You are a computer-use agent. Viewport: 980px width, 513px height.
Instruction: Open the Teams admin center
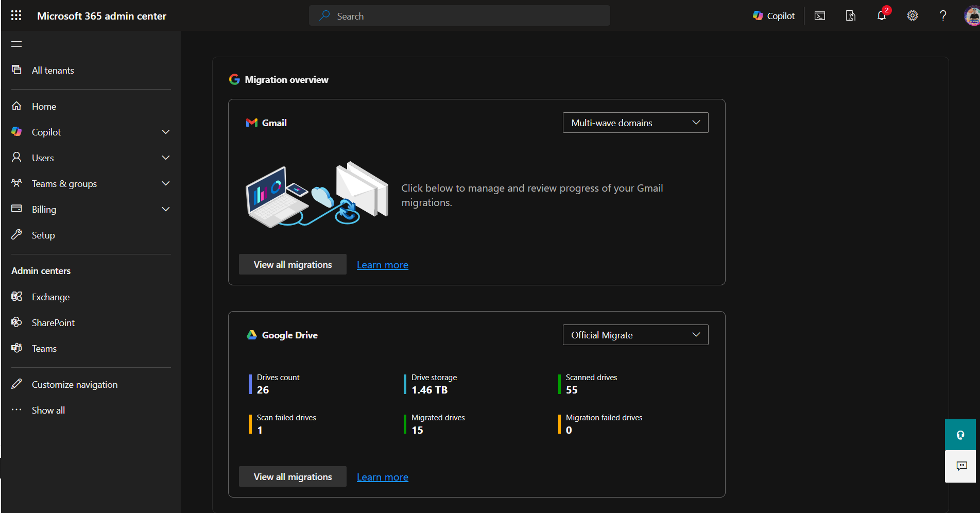click(x=44, y=348)
